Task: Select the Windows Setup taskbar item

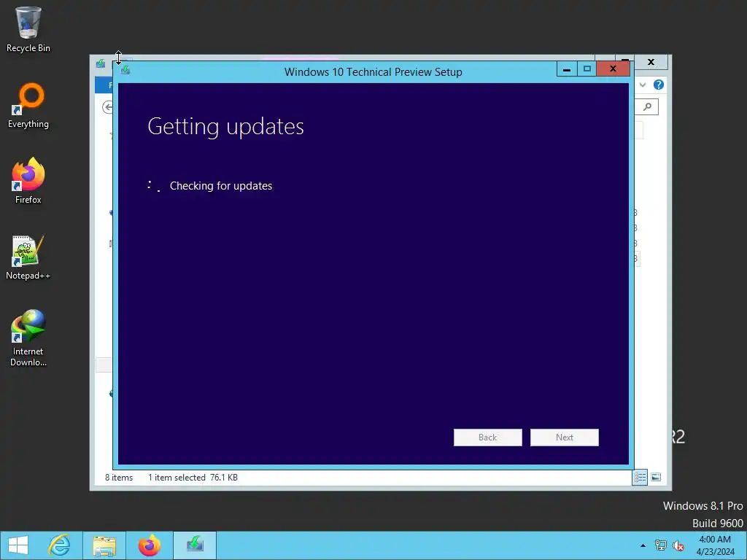Action: [194, 545]
